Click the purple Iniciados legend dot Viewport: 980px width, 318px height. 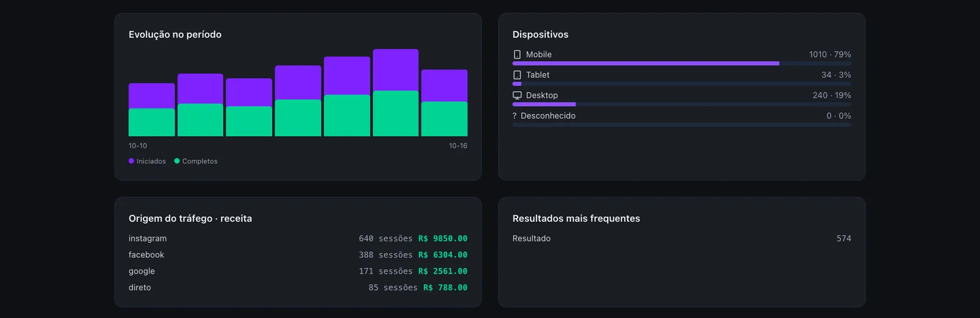(131, 161)
